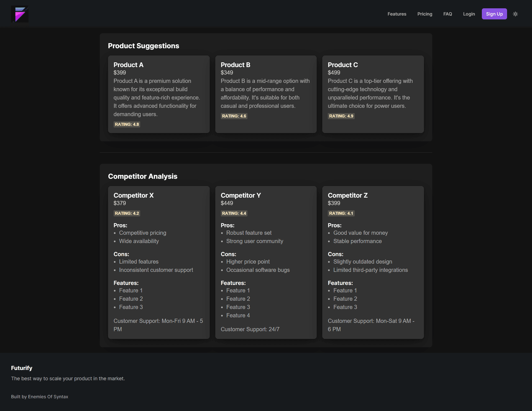Screen dimensions: 532x411
Task: Click the $399 price of Competitor Z
Action: point(334,203)
